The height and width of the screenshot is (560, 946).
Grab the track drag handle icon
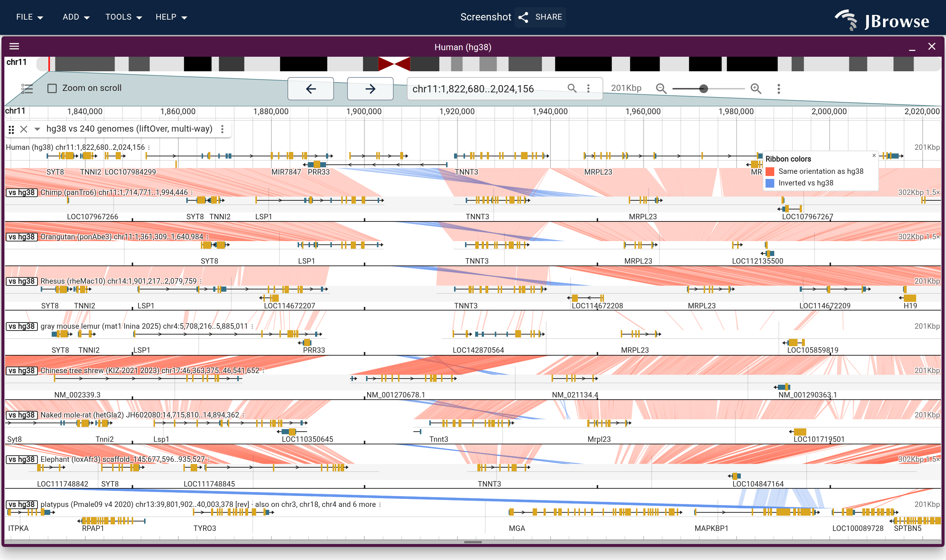(x=11, y=129)
